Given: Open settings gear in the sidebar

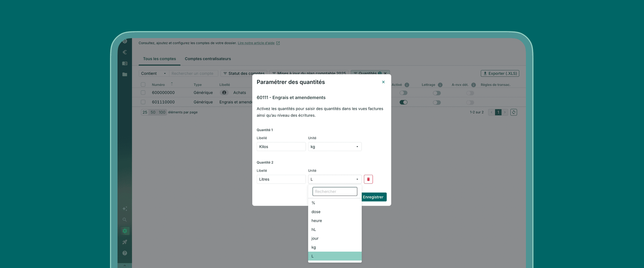Looking at the screenshot, I should click(x=125, y=231).
